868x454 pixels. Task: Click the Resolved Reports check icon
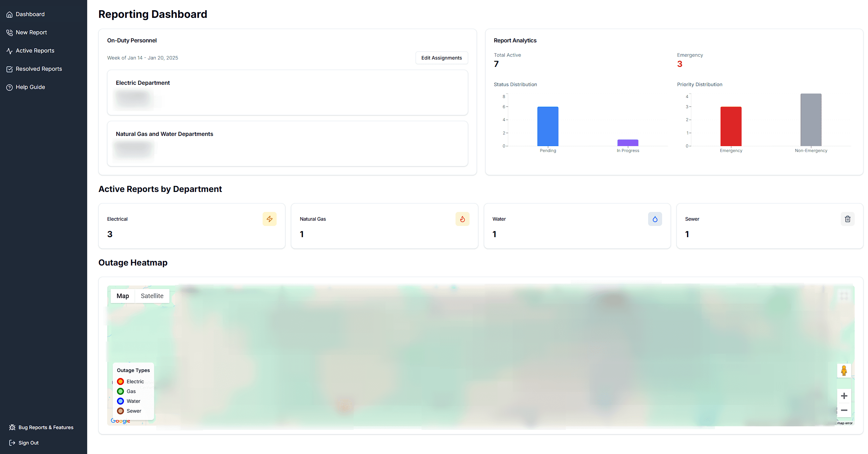(9, 69)
